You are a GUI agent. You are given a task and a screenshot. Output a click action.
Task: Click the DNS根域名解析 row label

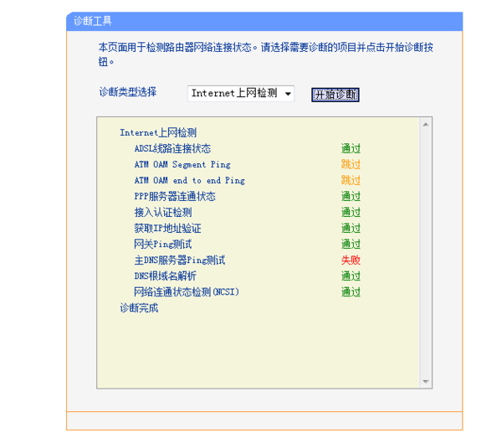pos(165,275)
